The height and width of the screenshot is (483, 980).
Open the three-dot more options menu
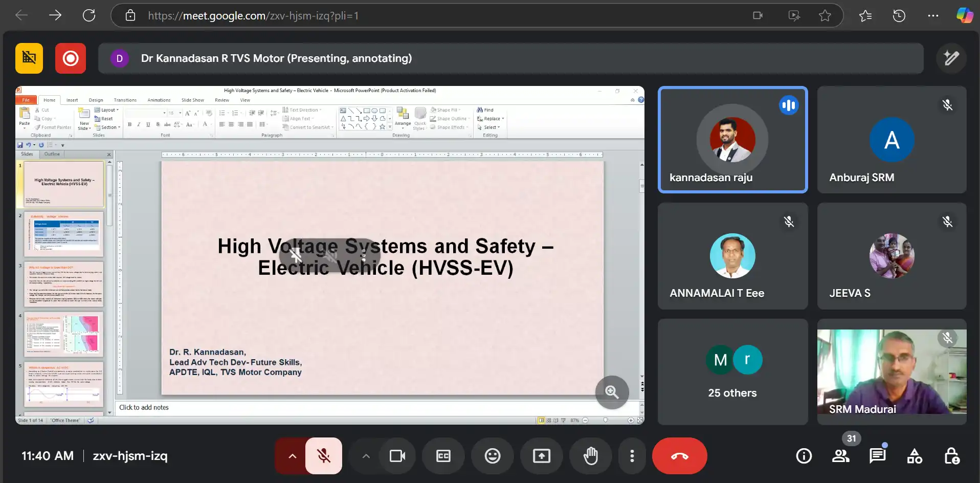pos(632,456)
